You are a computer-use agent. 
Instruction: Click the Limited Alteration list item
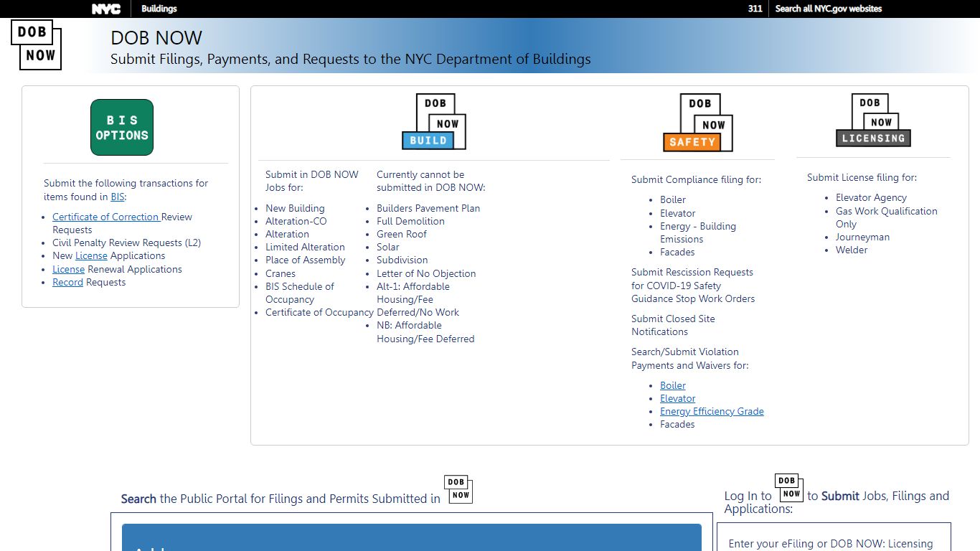pyautogui.click(x=305, y=247)
